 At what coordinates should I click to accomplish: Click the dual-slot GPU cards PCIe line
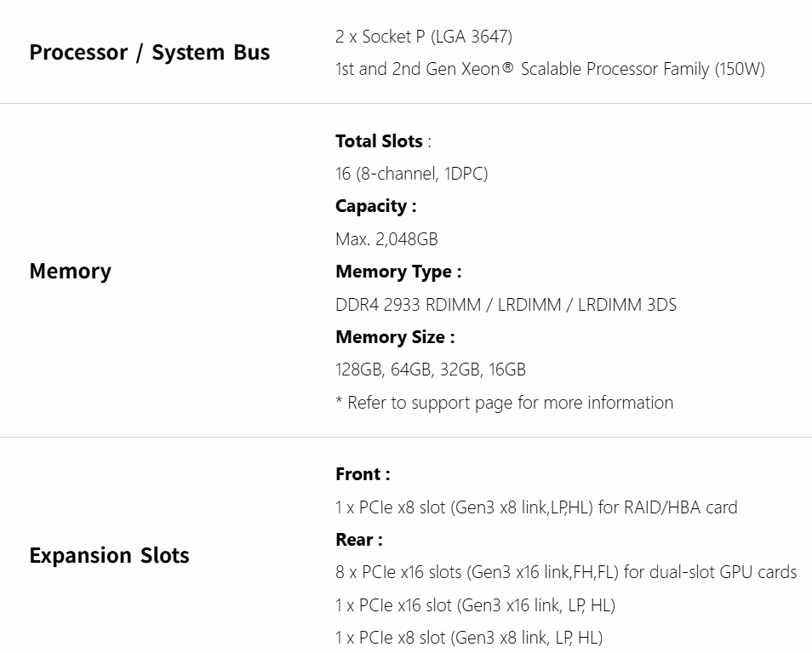(565, 572)
